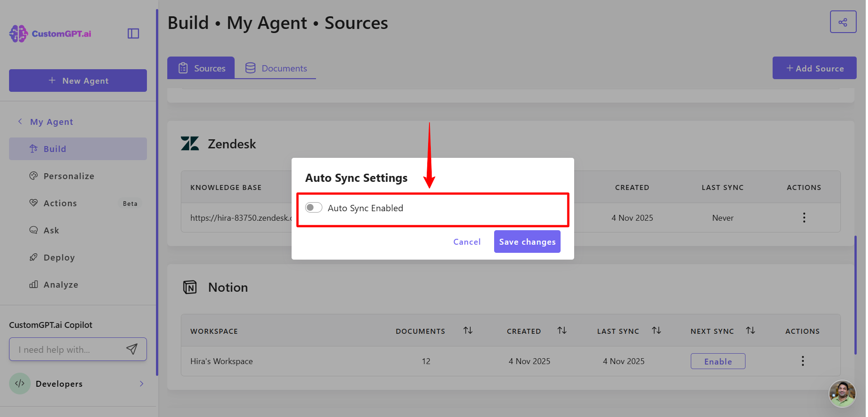Click the Zendesk logo icon
Image resolution: width=868 pixels, height=417 pixels.
coord(190,144)
